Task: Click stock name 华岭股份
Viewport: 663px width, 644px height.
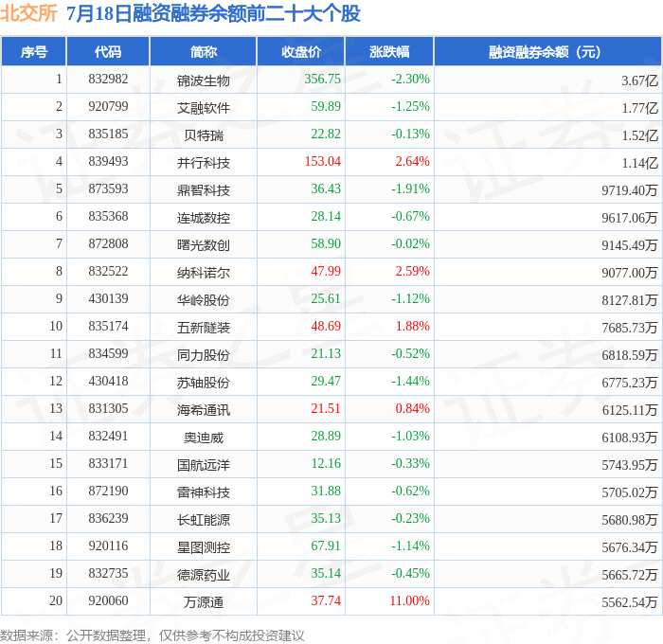Action: click(204, 300)
